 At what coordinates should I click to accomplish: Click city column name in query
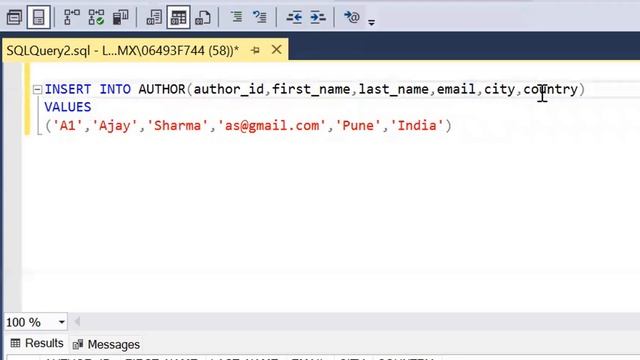(x=499, y=90)
